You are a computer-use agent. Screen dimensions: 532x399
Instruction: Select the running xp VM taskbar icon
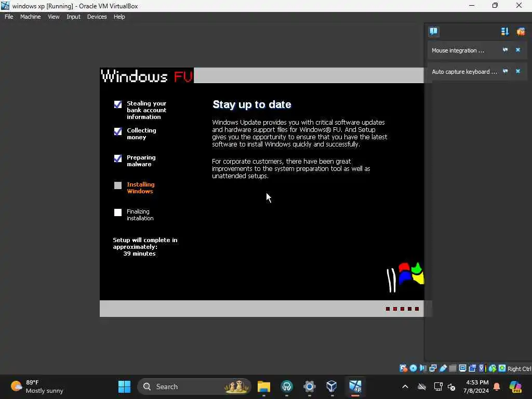pos(355,387)
